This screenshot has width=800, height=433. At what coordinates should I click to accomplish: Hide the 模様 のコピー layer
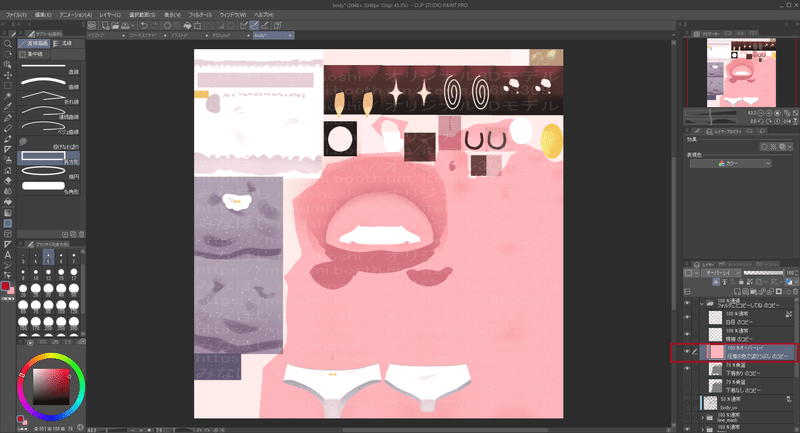tap(687, 334)
